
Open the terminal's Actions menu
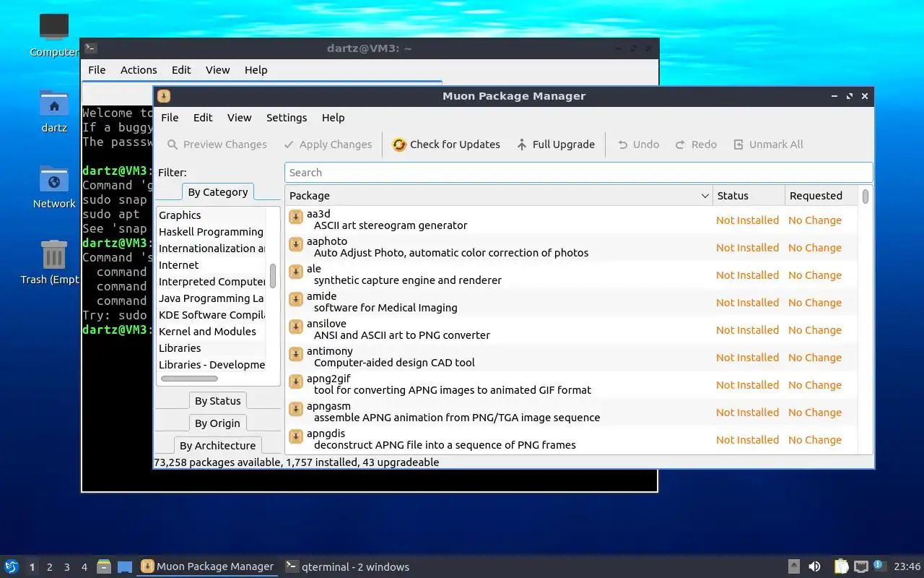tap(139, 70)
